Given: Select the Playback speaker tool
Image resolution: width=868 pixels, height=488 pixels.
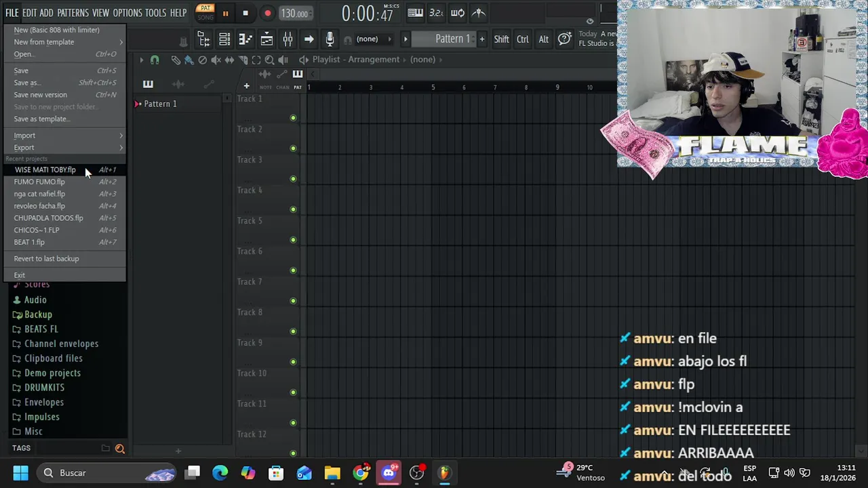Looking at the screenshot, I should (283, 60).
